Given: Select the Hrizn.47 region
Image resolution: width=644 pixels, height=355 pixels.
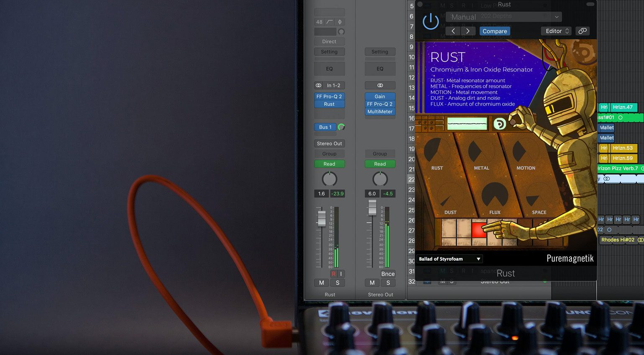Looking at the screenshot, I should coord(624,107).
